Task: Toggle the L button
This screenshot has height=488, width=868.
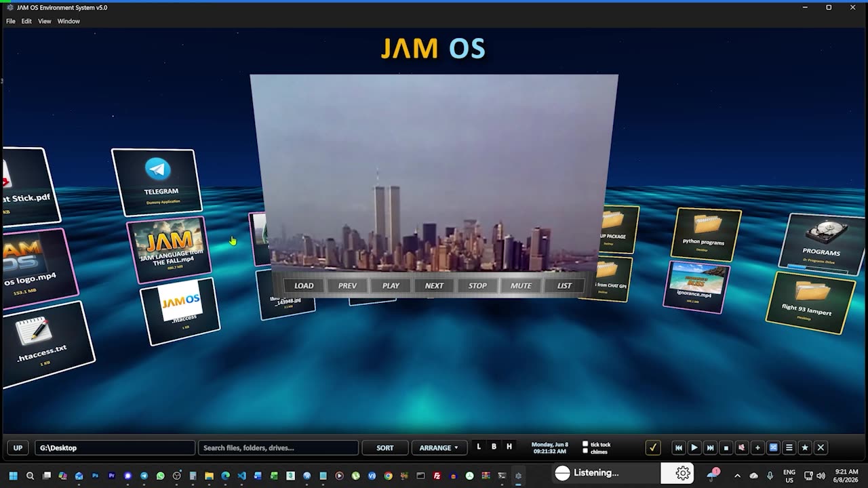Action: 479,447
